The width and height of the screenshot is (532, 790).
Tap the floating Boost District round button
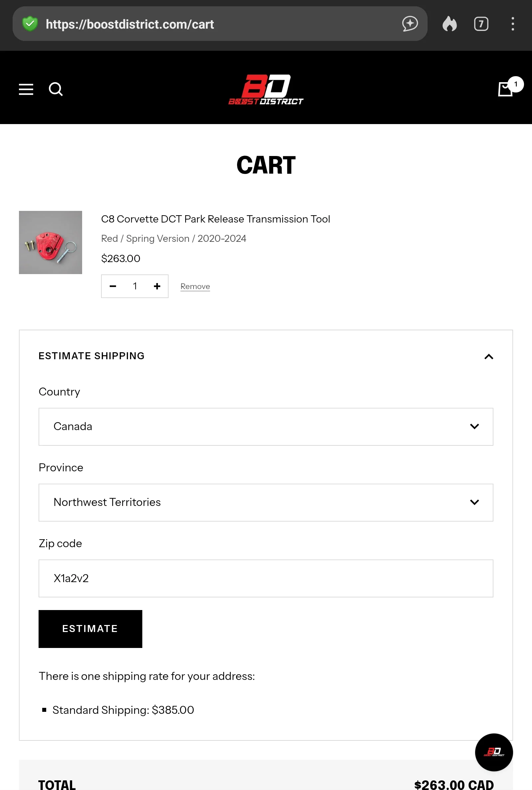pyautogui.click(x=494, y=752)
